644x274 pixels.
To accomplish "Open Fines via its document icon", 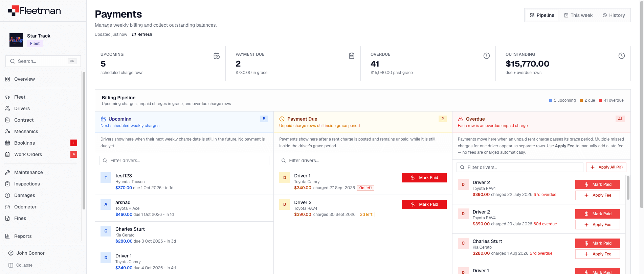I will pos(7,218).
